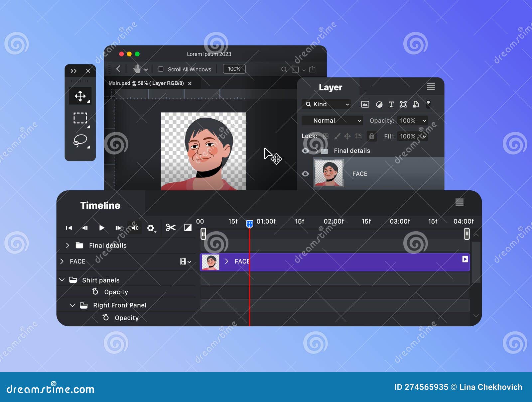532x402 pixels.
Task: Open the Kind filter dropdown
Action: point(326,104)
